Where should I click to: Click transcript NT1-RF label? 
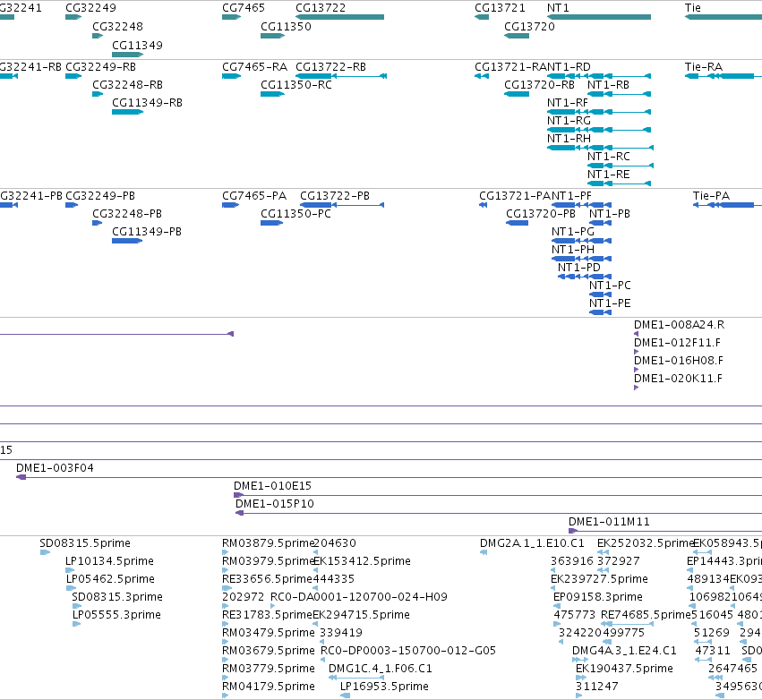(x=567, y=103)
